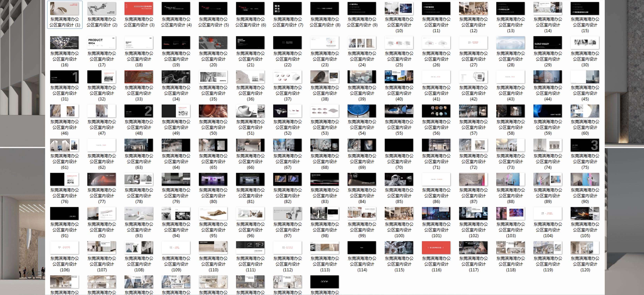This screenshot has height=295, width=644.
Task: Open the astronaut image thumbnail (85)
Action: (x=399, y=179)
